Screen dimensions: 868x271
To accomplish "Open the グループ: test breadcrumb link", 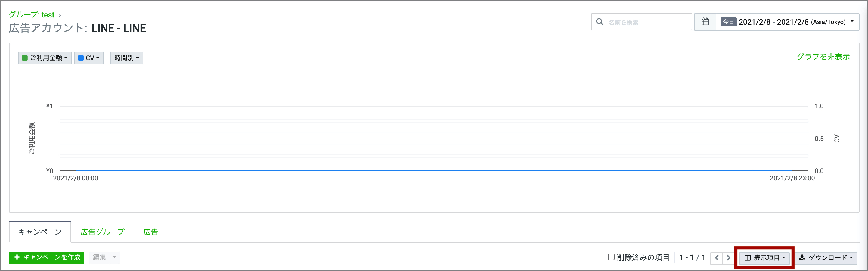I will coord(32,15).
